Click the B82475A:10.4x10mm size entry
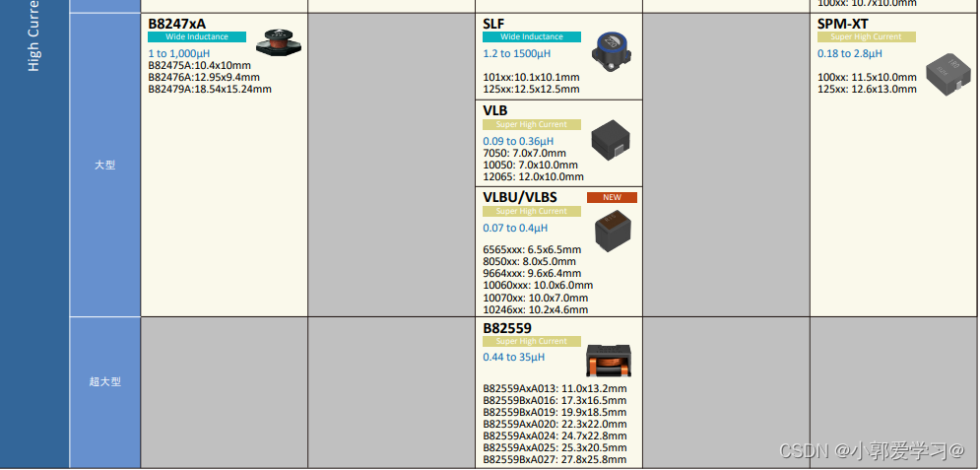 pos(199,66)
